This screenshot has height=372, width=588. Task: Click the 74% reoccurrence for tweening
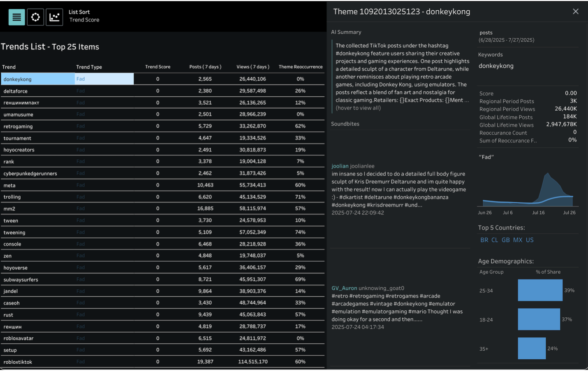pos(300,232)
